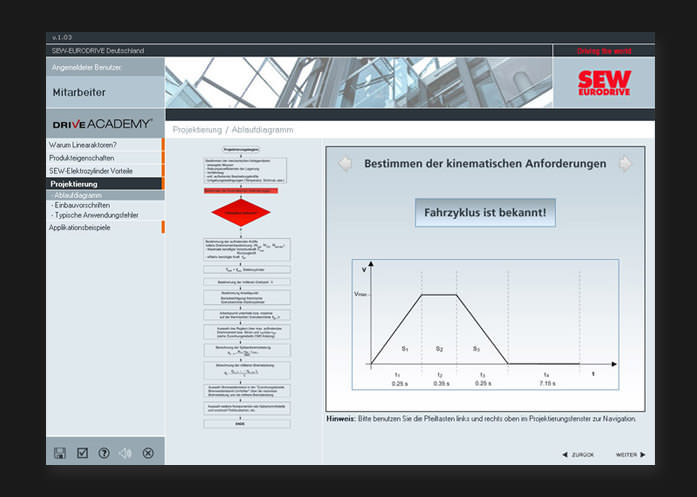The image size is (697, 497).
Task: Select 'Ablaufdiagramm' submenu entry
Action: click(x=105, y=195)
